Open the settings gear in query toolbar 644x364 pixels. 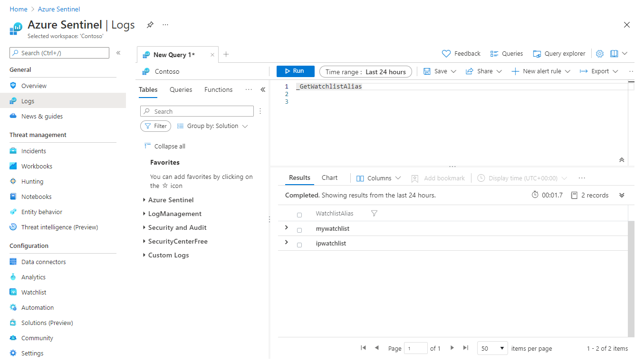pos(600,54)
